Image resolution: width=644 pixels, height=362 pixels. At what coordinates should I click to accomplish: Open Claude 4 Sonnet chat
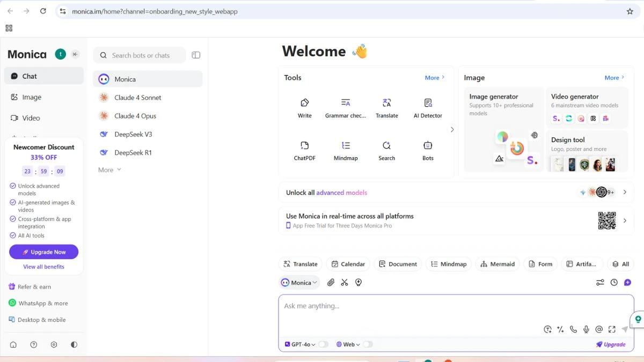tap(148, 98)
